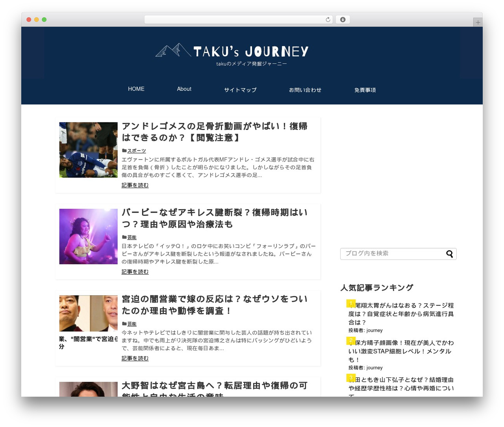Open the browser downloads button
The height and width of the screenshot is (427, 504).
(x=343, y=20)
